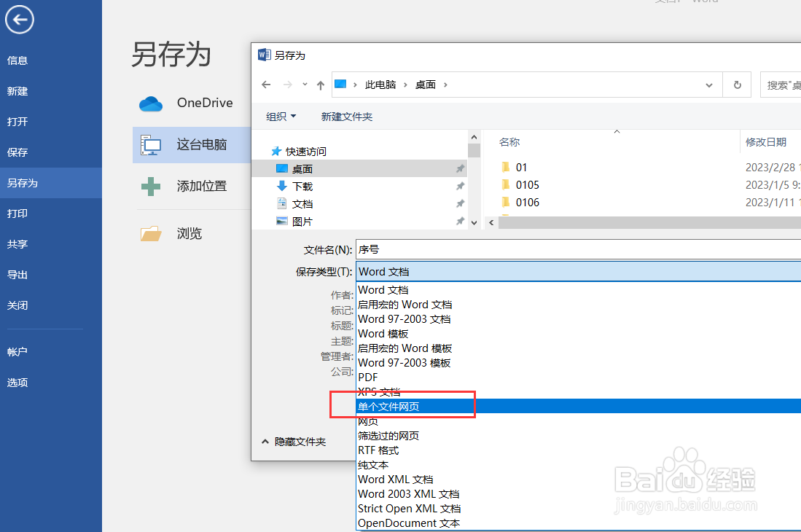Select 桌面 in the navigation pane

pyautogui.click(x=359, y=169)
